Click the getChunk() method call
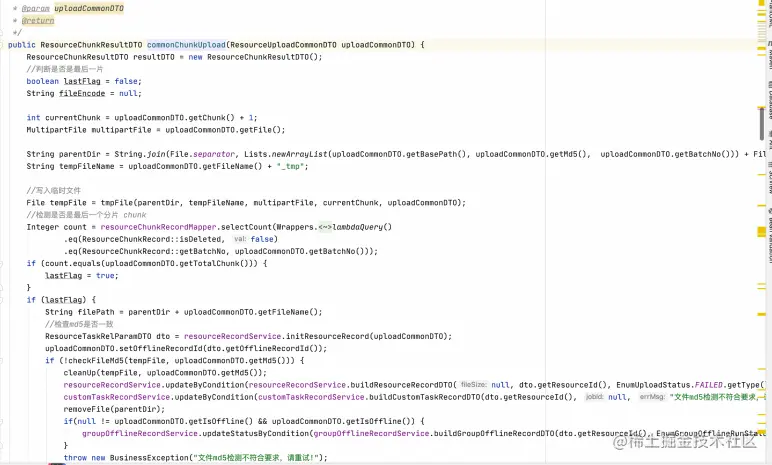Viewport: 772px width, 465px height. coord(211,118)
